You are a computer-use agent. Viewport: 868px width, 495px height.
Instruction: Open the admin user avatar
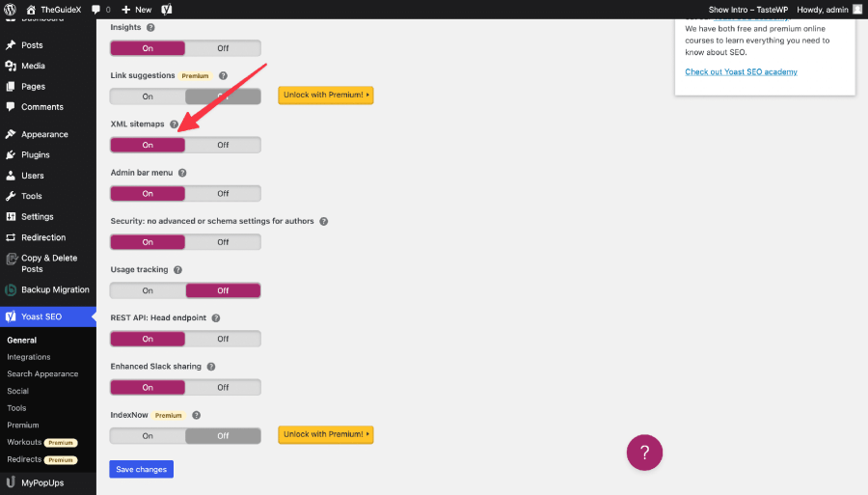coord(857,10)
